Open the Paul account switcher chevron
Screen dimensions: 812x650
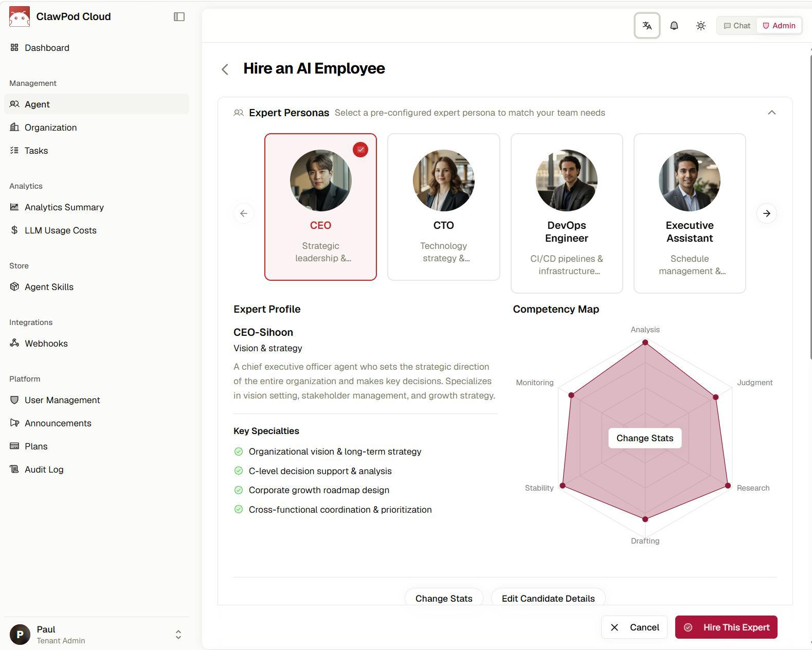[x=178, y=635]
